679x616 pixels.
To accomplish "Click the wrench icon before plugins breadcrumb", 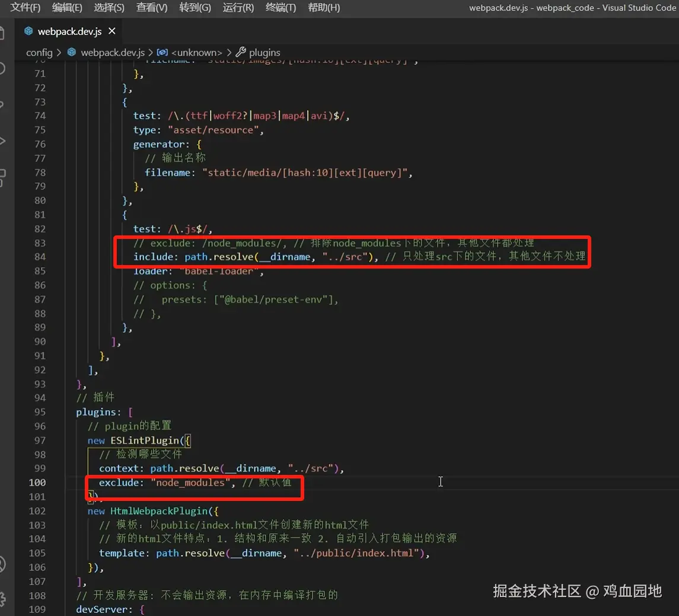I will pyautogui.click(x=241, y=52).
